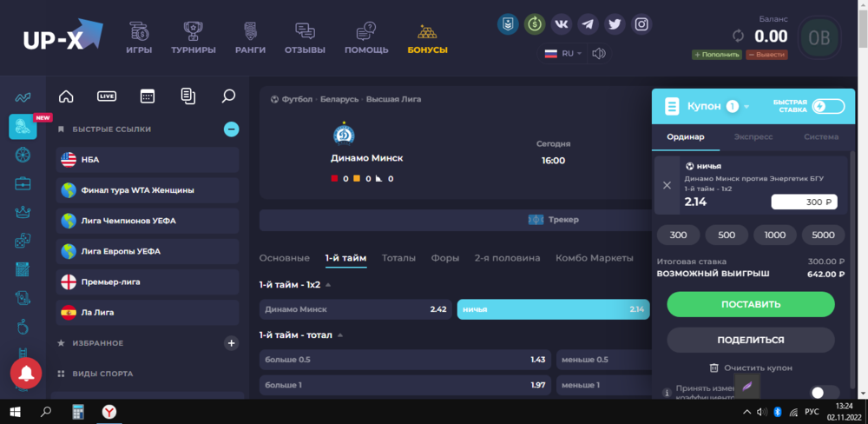Switch to the Основные tab
Image resolution: width=868 pixels, height=424 pixels.
pos(285,258)
